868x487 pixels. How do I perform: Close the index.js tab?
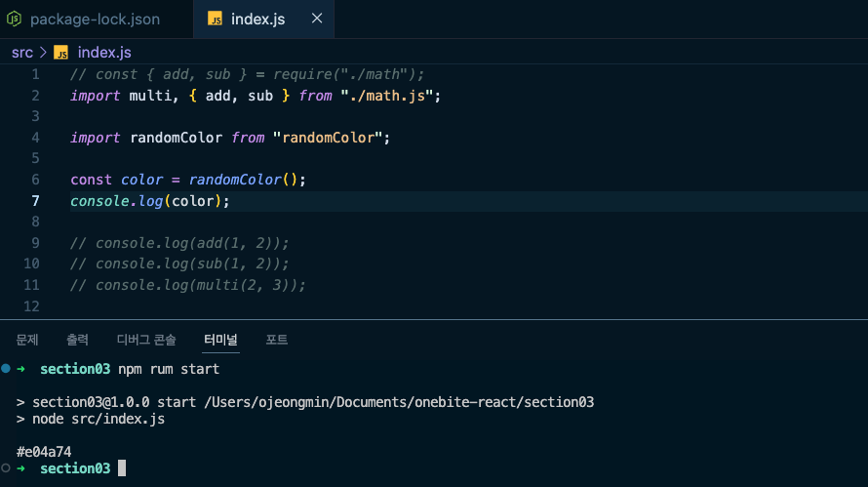(x=317, y=19)
